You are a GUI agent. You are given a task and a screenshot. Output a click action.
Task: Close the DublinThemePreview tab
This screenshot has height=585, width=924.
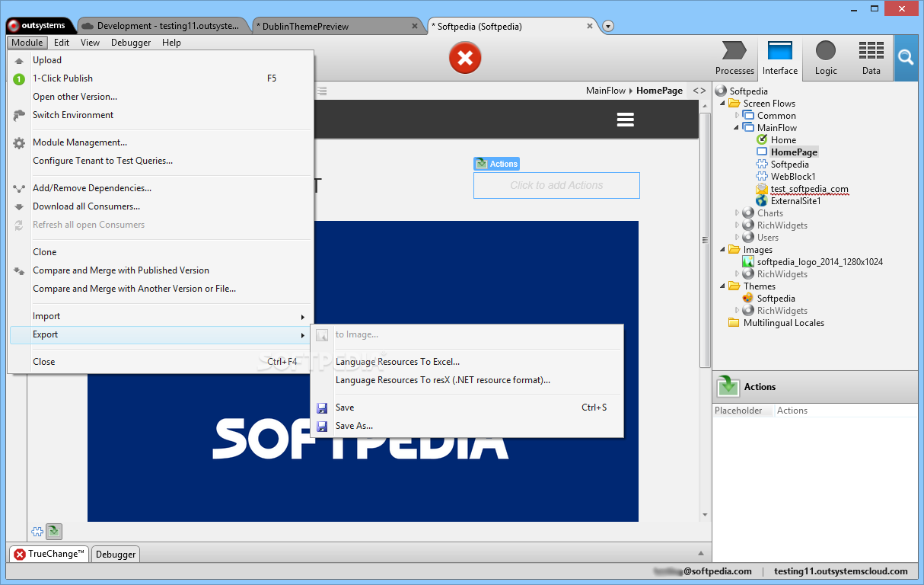point(415,26)
